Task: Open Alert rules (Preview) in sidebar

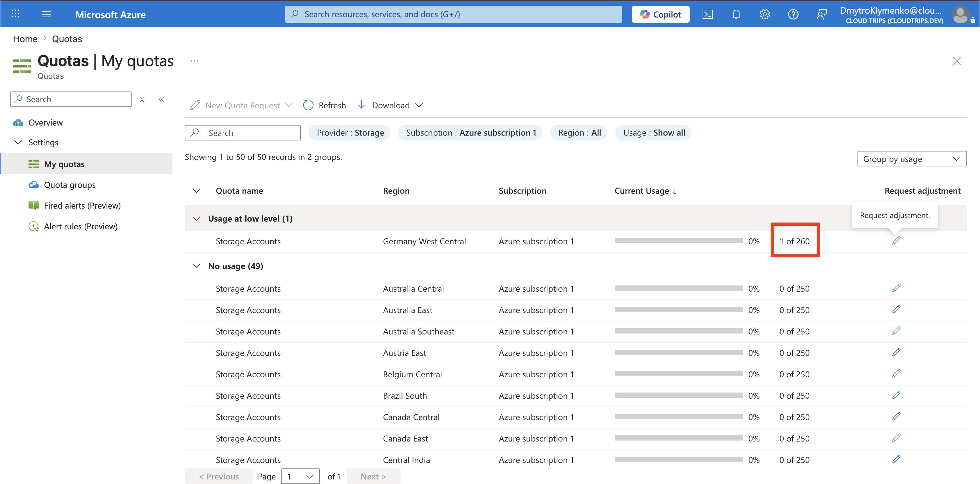Action: click(80, 226)
